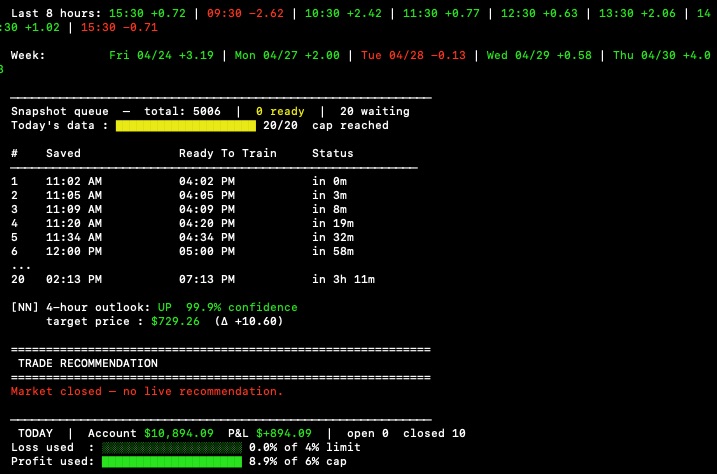Select snapshot row 20 saved 02:13 PM

click(193, 279)
